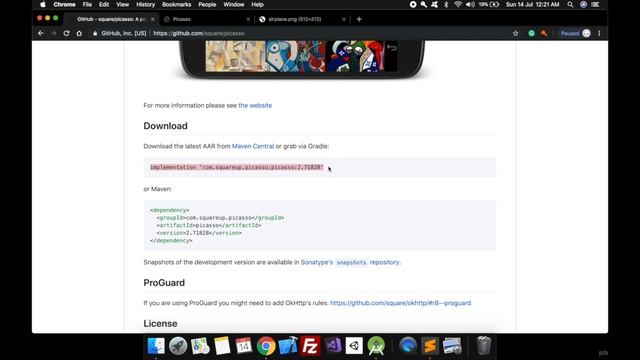
Task: Click the version 2.71828 XML line
Action: [x=199, y=233]
